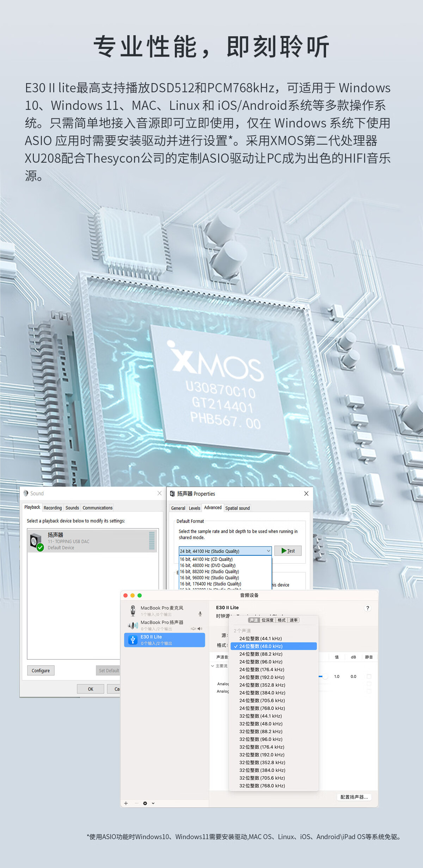Viewport: 423px width, 868px height.
Task: Click the E30 II Lite USB device icon
Action: pyautogui.click(x=133, y=640)
